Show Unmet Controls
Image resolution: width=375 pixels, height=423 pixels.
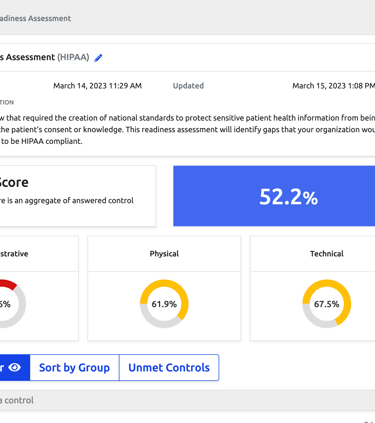169,367
